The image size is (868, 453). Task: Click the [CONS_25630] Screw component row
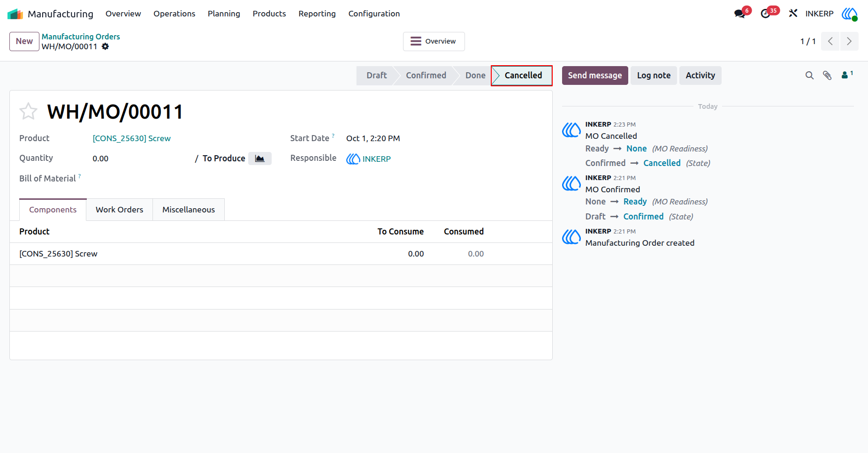click(x=281, y=254)
